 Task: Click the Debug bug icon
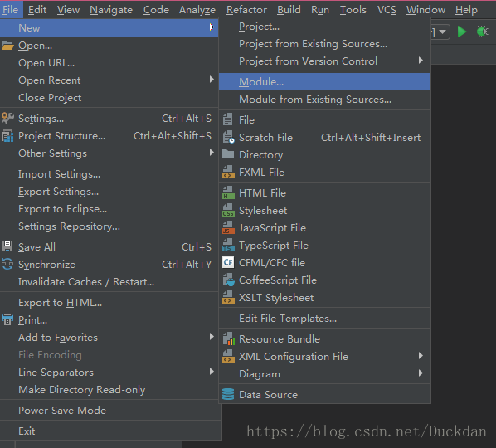(482, 32)
